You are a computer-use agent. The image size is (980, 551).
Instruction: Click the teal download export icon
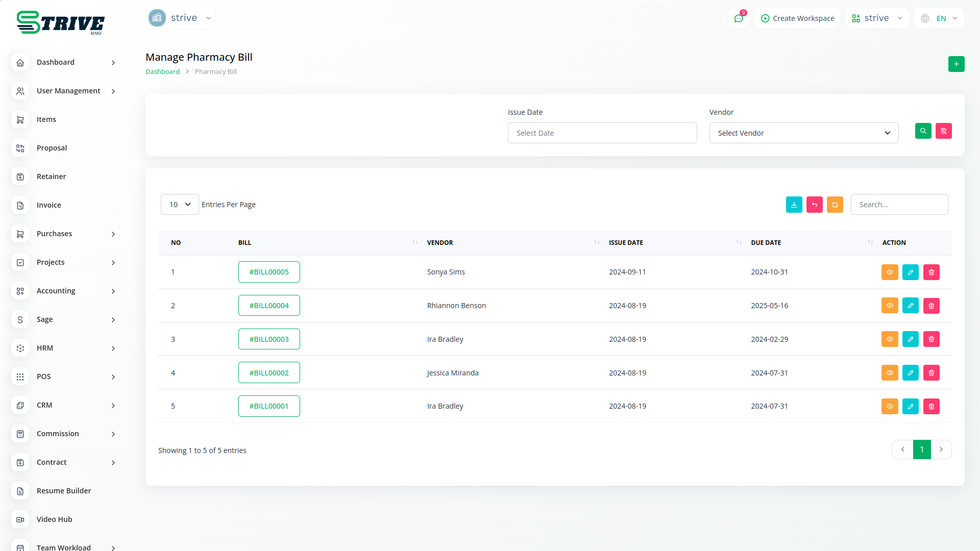[794, 205]
